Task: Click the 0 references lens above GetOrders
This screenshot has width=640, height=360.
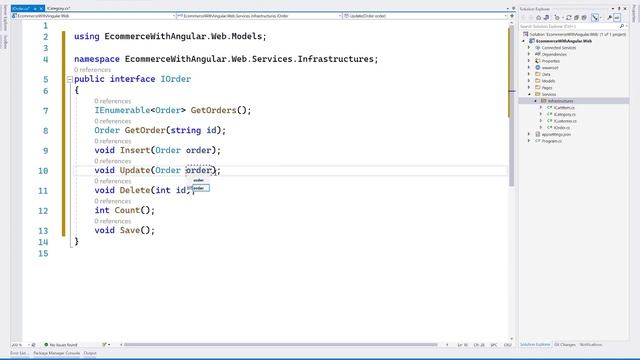Action: pos(113,101)
